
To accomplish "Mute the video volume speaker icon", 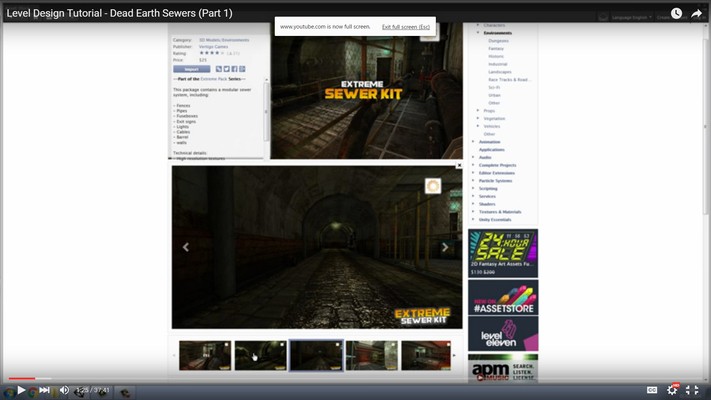I will click(64, 390).
